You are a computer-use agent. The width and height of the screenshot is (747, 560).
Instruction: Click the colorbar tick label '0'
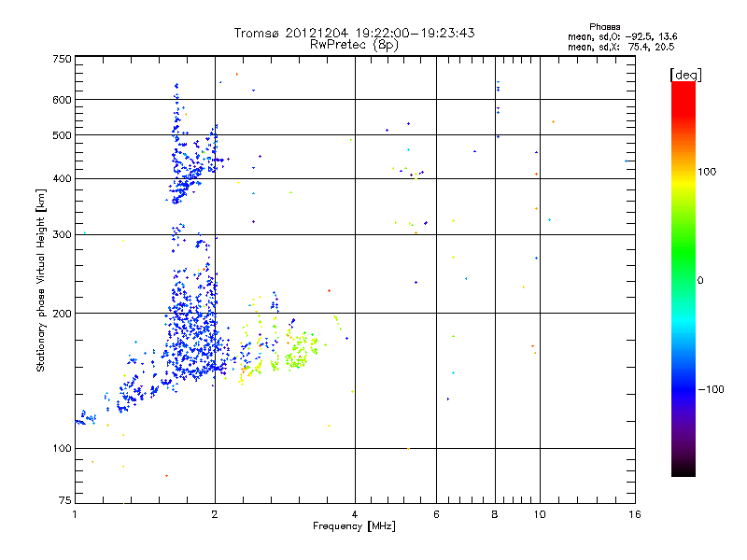[700, 281]
